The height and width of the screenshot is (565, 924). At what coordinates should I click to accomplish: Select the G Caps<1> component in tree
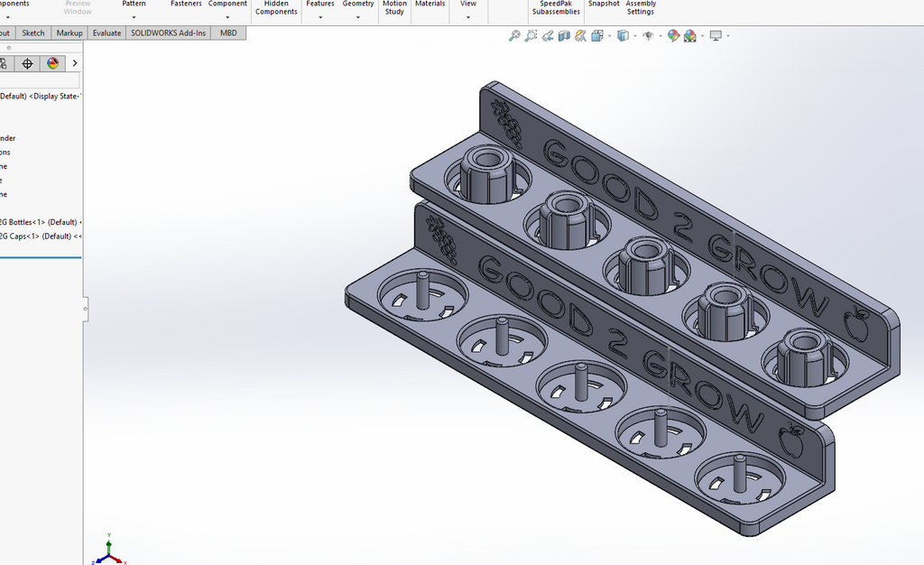(x=40, y=236)
